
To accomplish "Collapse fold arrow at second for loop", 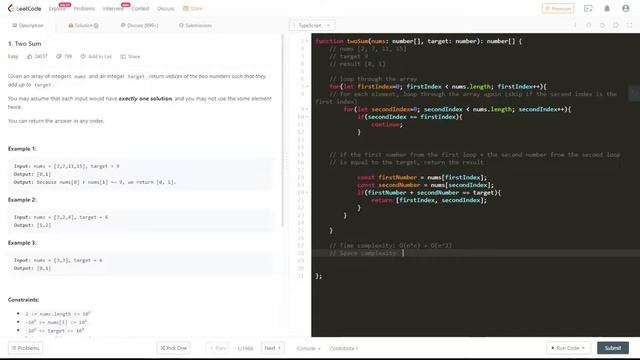I will pos(307,109).
